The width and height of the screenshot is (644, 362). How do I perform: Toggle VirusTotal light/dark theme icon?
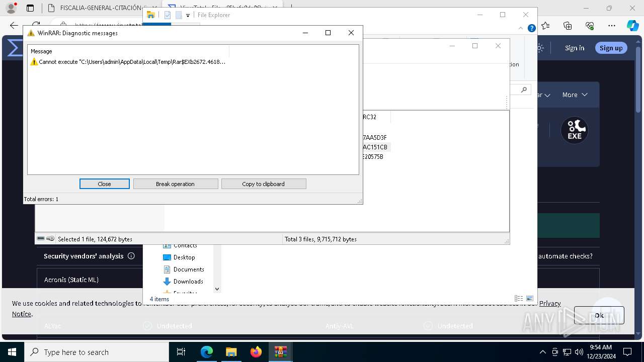[540, 48]
